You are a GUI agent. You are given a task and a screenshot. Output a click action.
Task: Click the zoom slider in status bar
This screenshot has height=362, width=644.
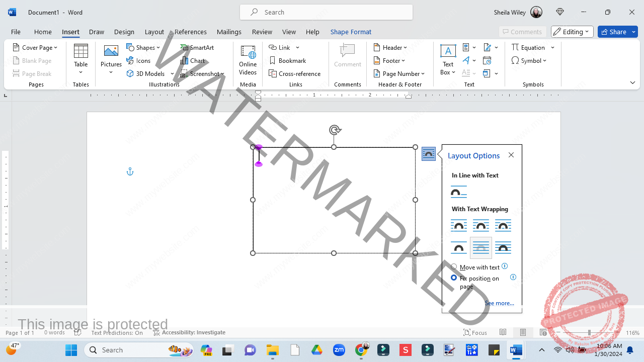[589, 332]
